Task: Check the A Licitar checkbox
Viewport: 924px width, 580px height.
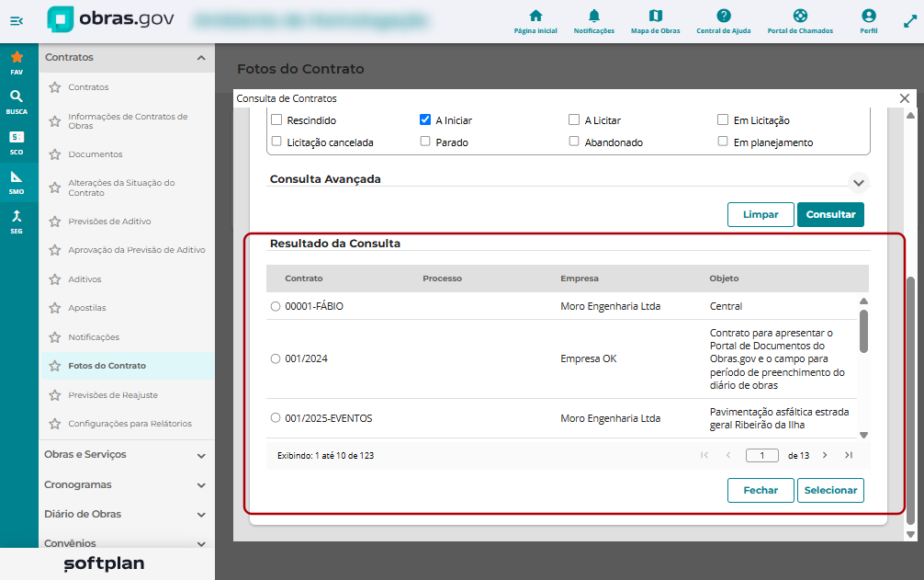Action: [x=574, y=119]
